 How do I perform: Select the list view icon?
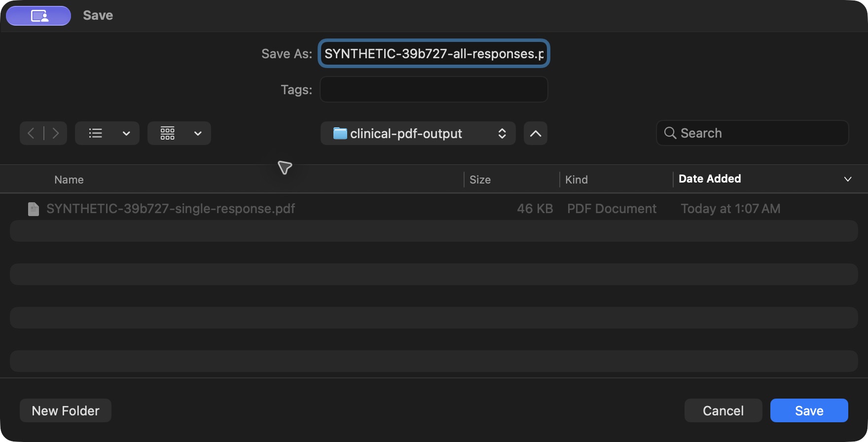[x=96, y=133]
